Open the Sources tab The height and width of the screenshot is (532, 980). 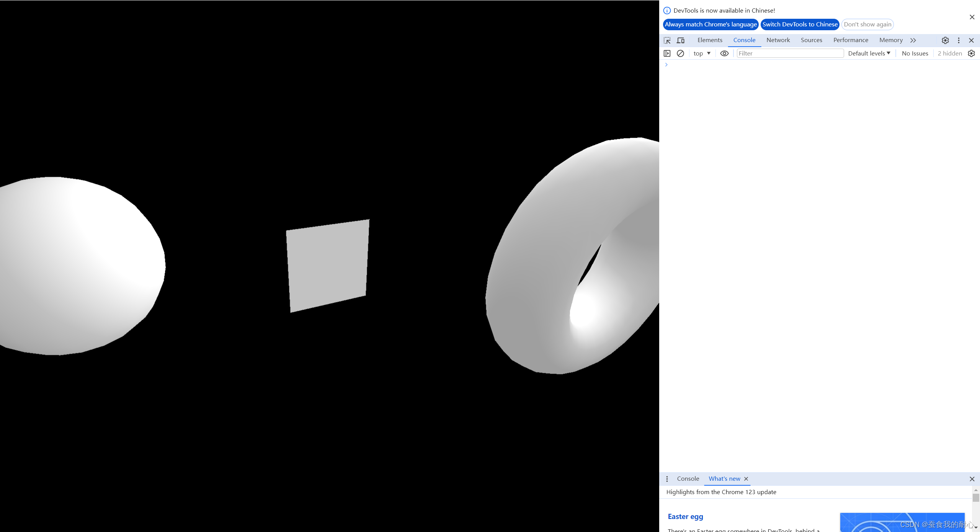coord(811,40)
